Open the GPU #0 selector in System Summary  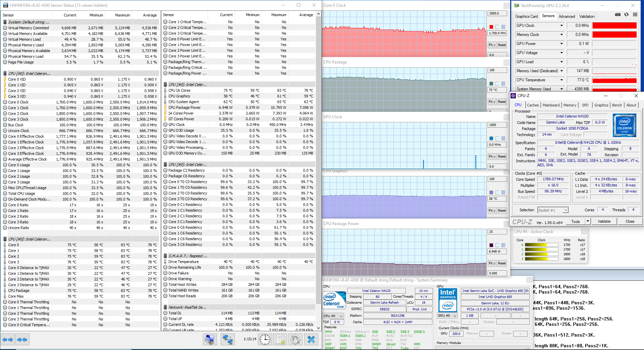click(x=447, y=316)
